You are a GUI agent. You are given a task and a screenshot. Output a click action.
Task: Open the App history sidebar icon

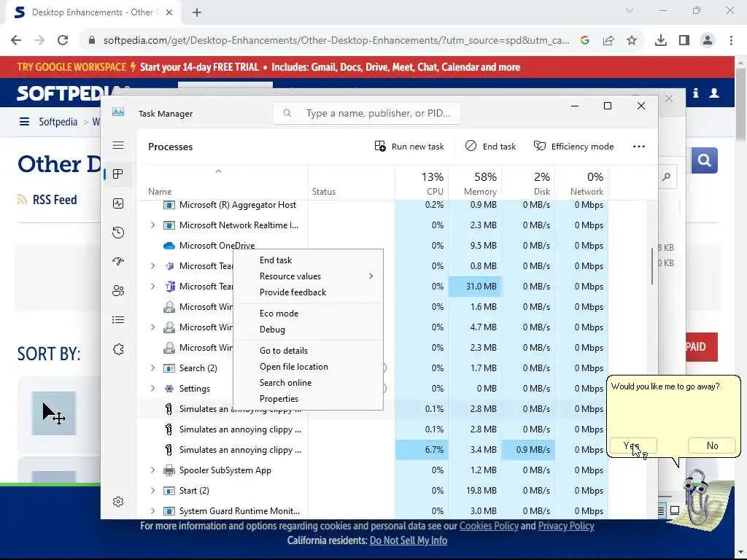[x=118, y=233]
